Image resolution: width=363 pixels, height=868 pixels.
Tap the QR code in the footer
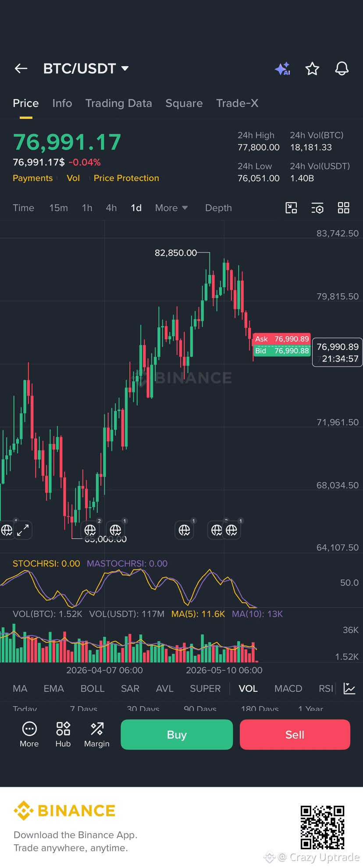tap(322, 827)
